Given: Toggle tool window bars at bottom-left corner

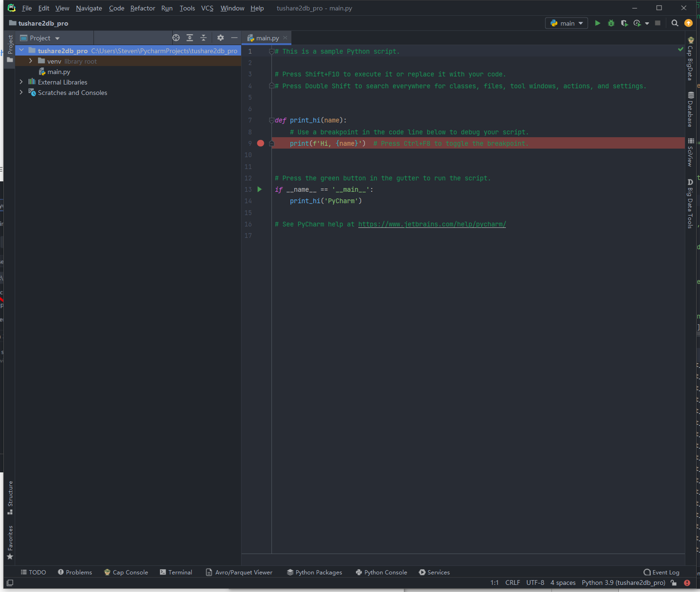Looking at the screenshot, I should pos(10,583).
